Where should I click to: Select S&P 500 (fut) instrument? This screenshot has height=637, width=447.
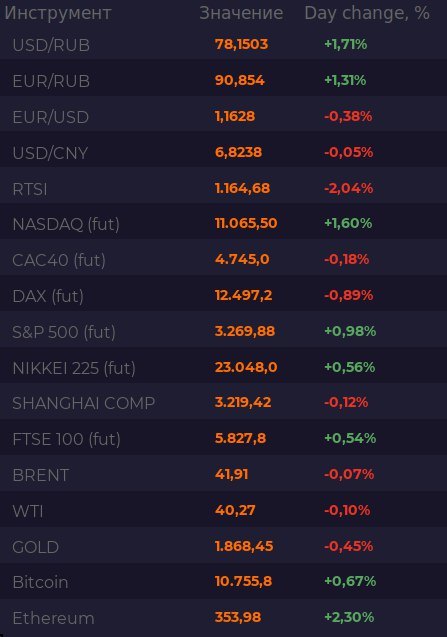224,331
